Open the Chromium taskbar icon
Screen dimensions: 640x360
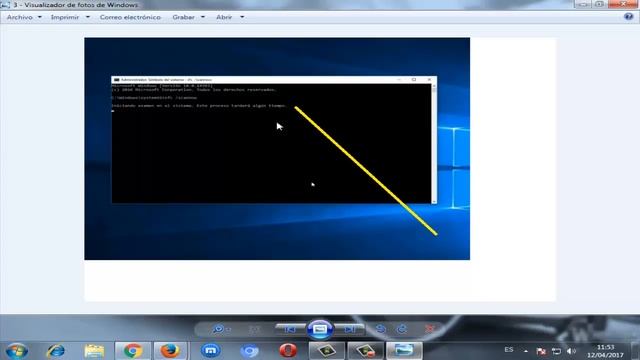pos(249,351)
